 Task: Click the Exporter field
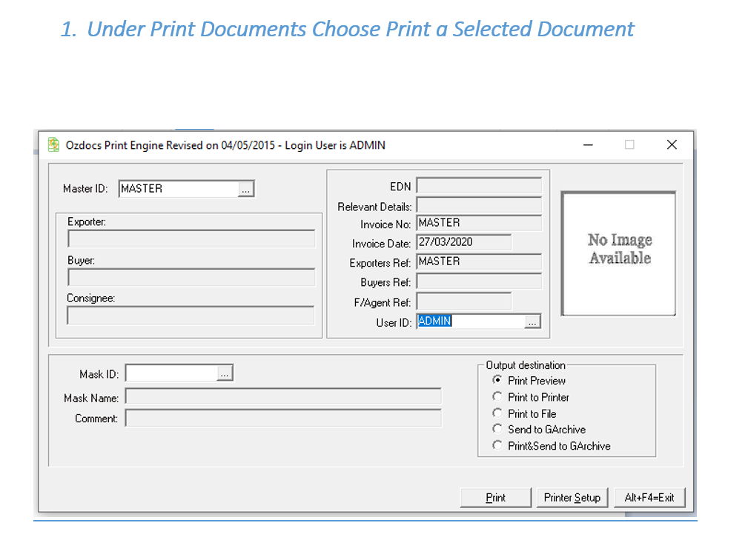click(191, 239)
